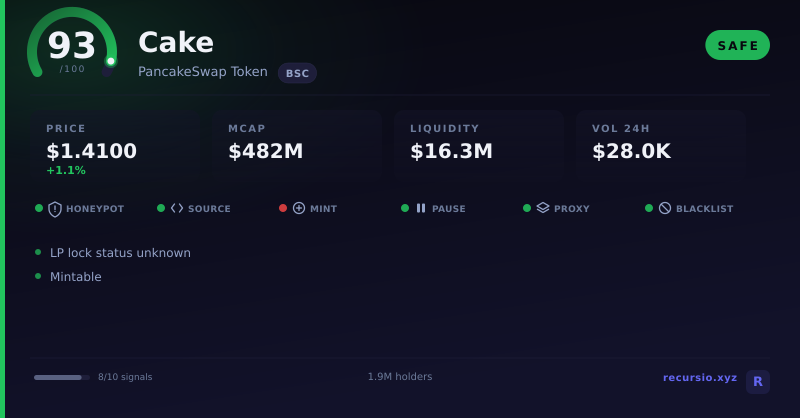
Task: Click the Source code brackets icon
Action: pyautogui.click(x=177, y=208)
